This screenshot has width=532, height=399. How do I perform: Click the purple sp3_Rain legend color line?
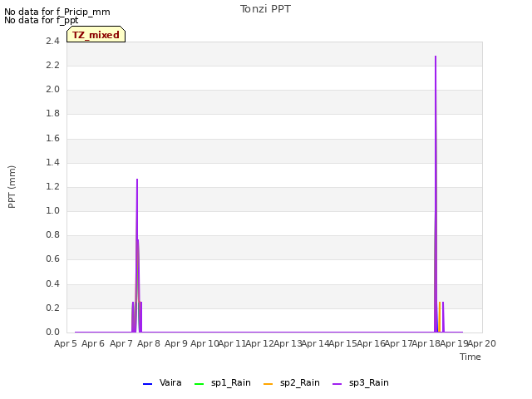(x=337, y=384)
